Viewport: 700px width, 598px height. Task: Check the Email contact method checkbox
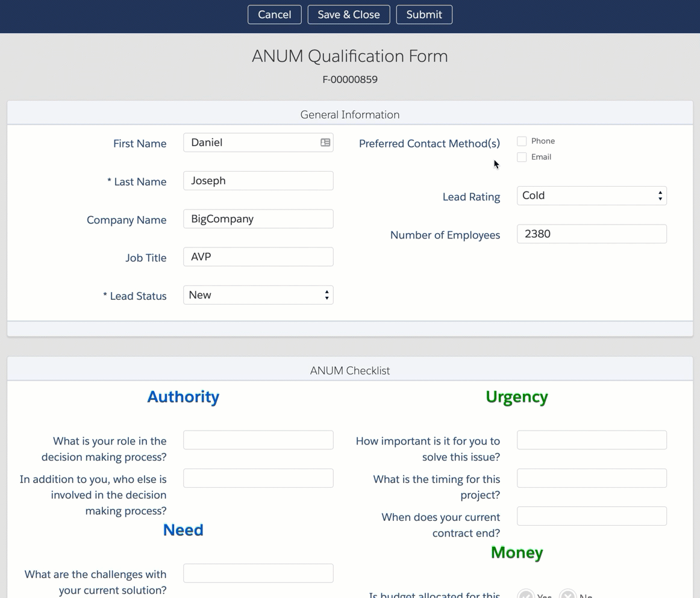(522, 157)
